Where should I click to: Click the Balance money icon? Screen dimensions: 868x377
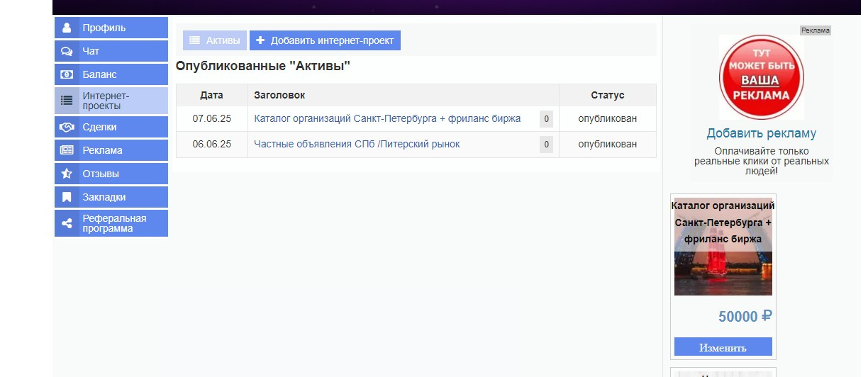tap(67, 75)
